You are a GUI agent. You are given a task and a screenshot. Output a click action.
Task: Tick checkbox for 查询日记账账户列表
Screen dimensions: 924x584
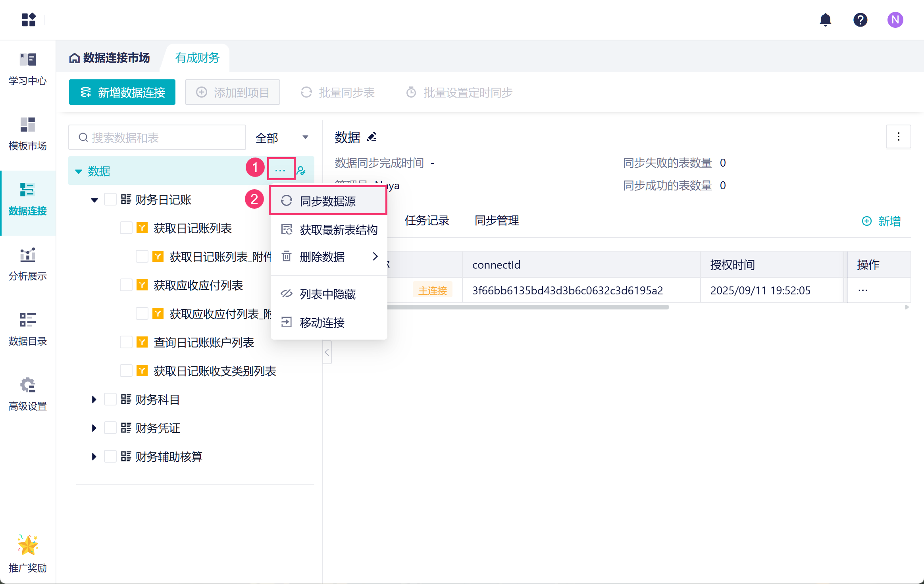pyautogui.click(x=126, y=342)
